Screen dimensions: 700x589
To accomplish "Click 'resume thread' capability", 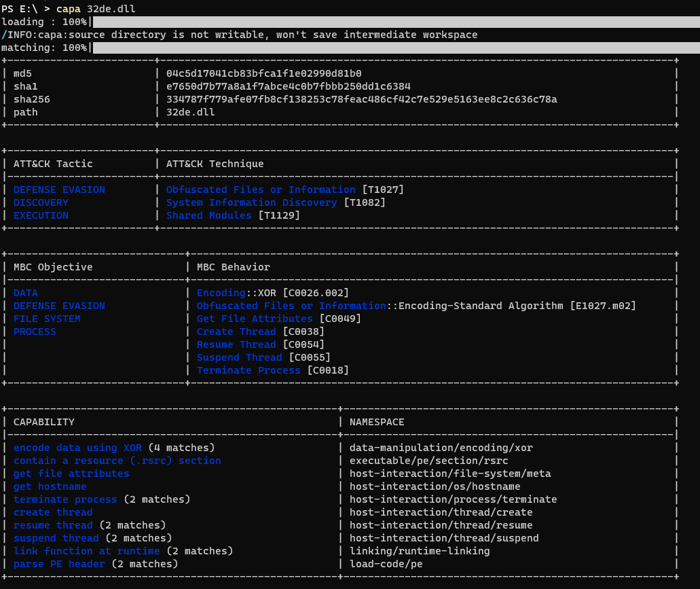I will click(53, 526).
